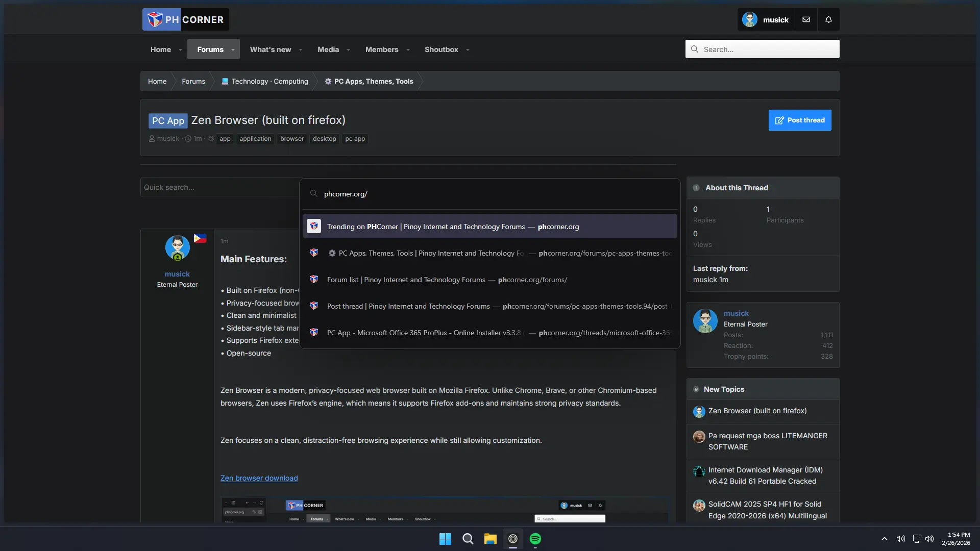Open Pa request mga boss LITEMANGER topic
The image size is (980, 551).
coord(768,441)
